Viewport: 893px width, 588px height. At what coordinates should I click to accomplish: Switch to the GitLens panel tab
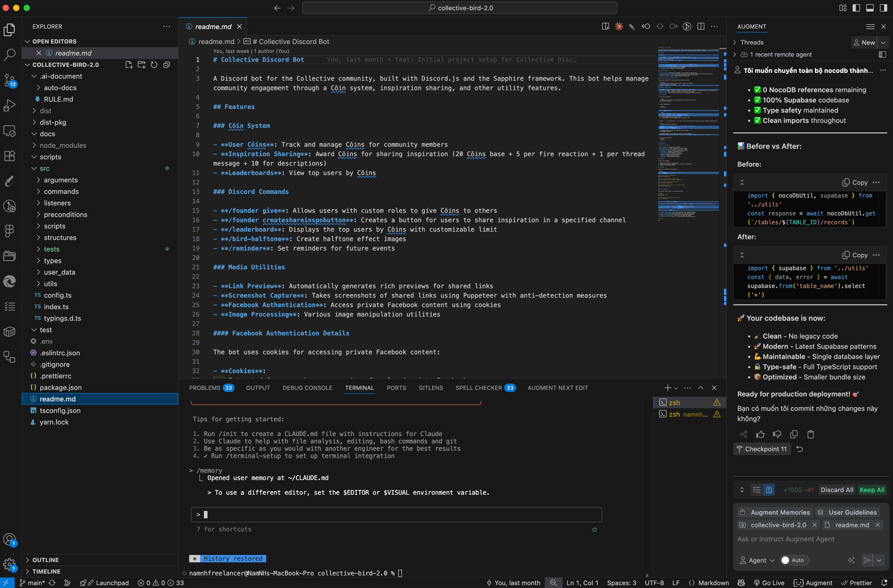click(430, 388)
